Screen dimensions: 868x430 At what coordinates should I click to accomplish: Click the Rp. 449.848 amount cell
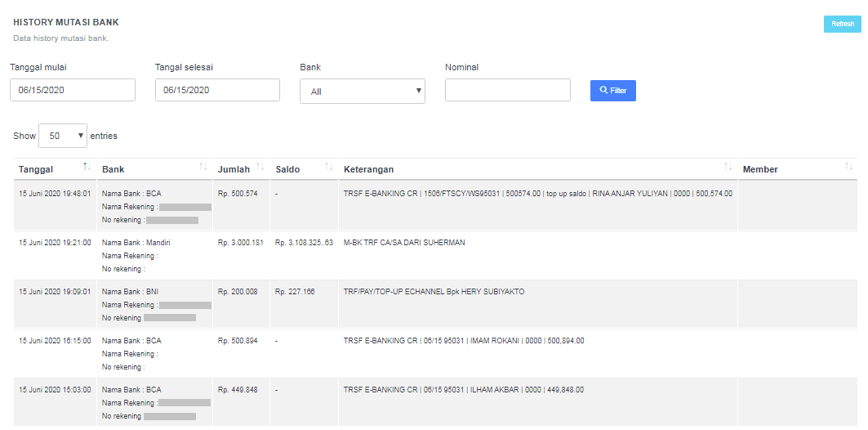coord(238,390)
